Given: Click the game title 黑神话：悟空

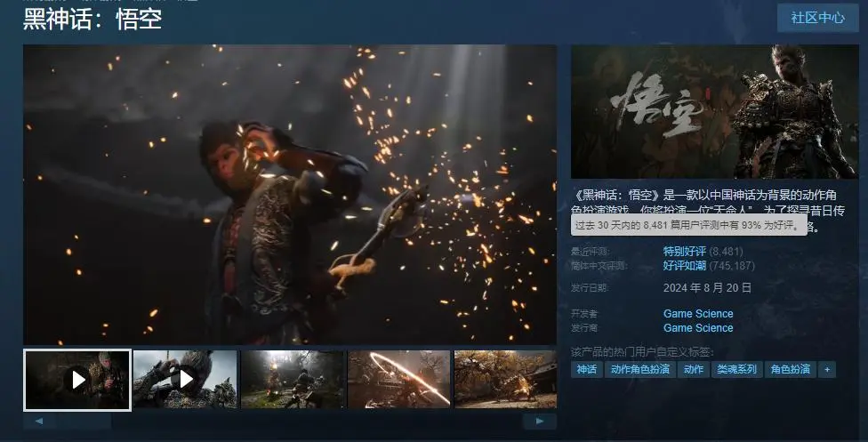Looking at the screenshot, I should tap(92, 20).
